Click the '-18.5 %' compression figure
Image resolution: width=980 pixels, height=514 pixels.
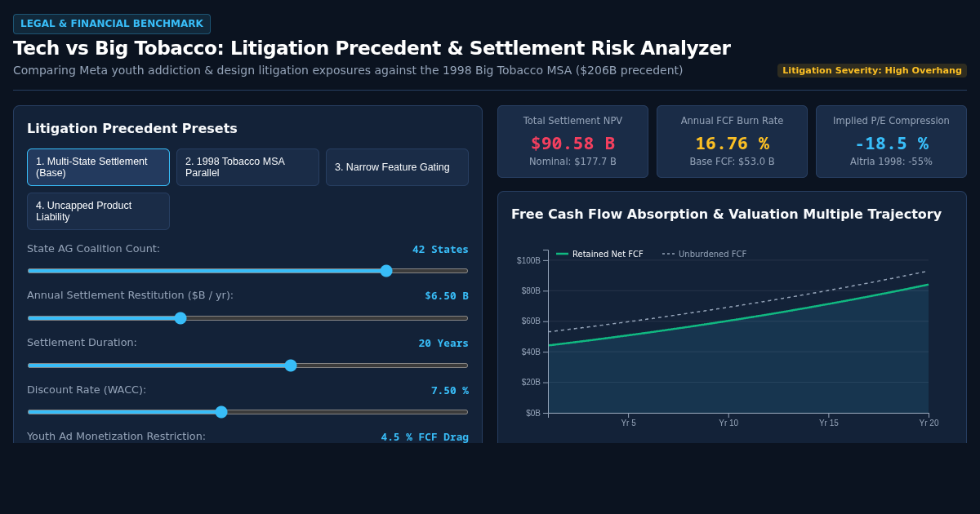point(891,144)
